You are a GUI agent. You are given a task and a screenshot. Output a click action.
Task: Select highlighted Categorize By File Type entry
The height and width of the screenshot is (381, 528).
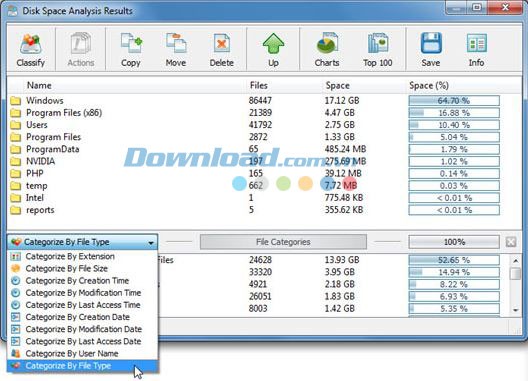coord(82,366)
